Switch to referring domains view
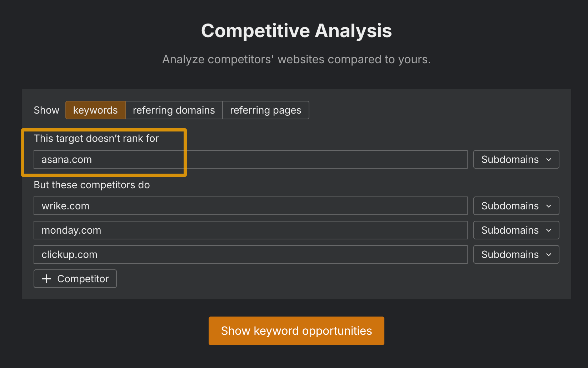Screen dimensions: 588x368 pyautogui.click(x=174, y=110)
